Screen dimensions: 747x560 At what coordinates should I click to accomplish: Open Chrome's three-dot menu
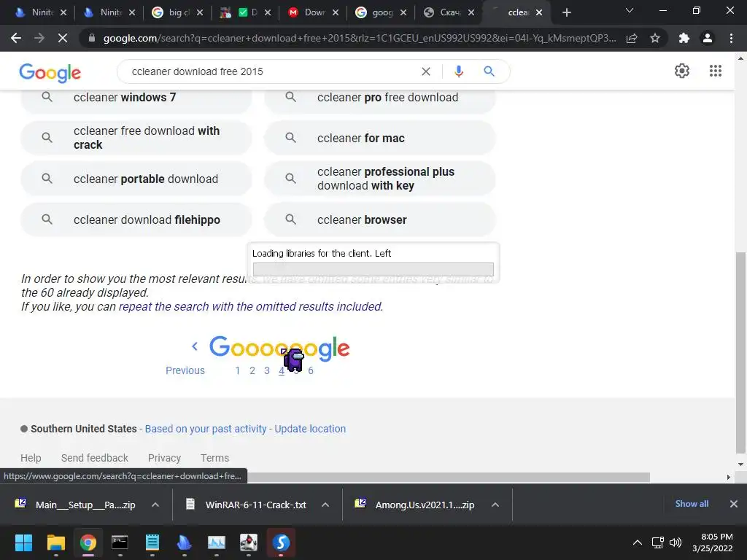click(731, 38)
